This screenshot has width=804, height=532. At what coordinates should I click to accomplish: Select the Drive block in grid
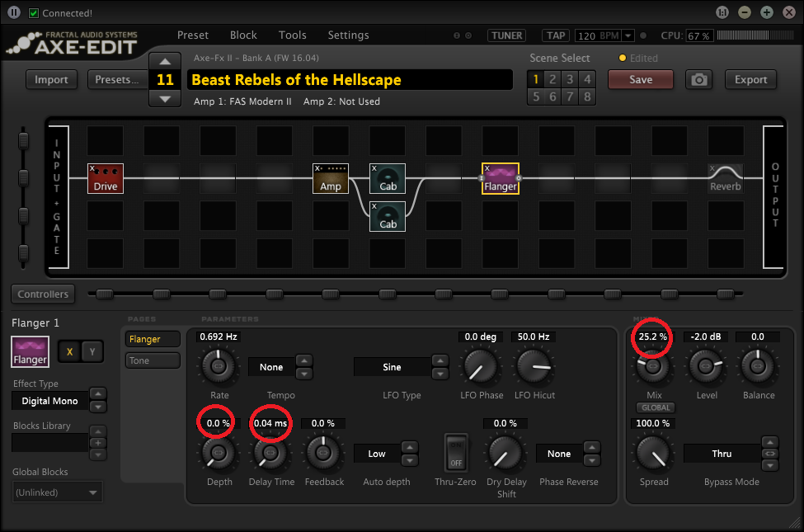tap(106, 178)
